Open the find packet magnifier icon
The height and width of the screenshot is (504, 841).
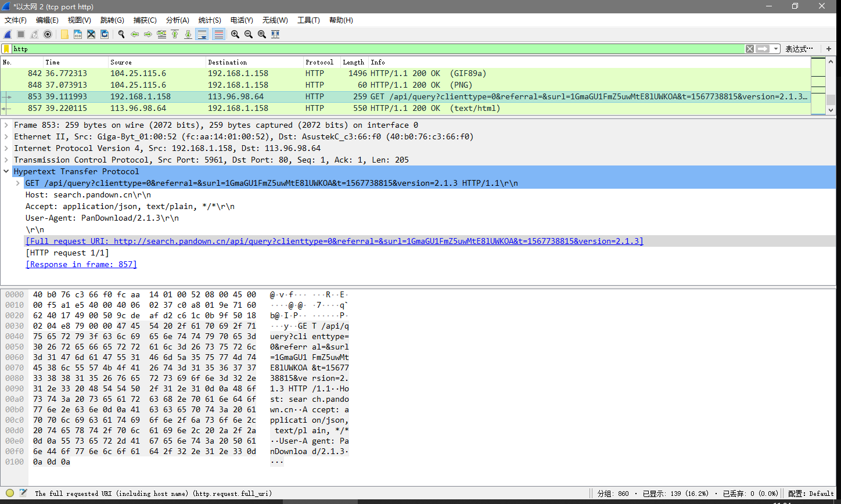[x=121, y=34]
